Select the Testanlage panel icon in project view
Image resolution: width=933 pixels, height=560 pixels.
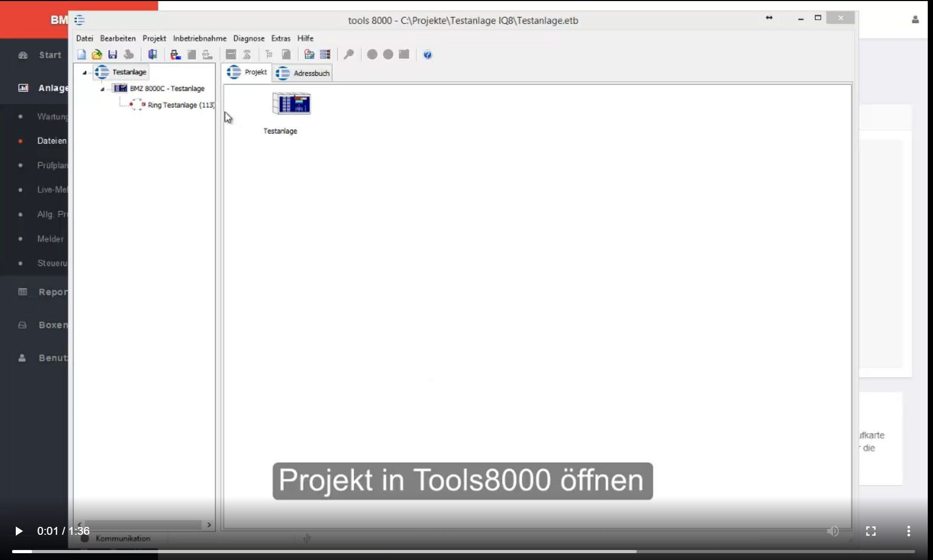292,104
